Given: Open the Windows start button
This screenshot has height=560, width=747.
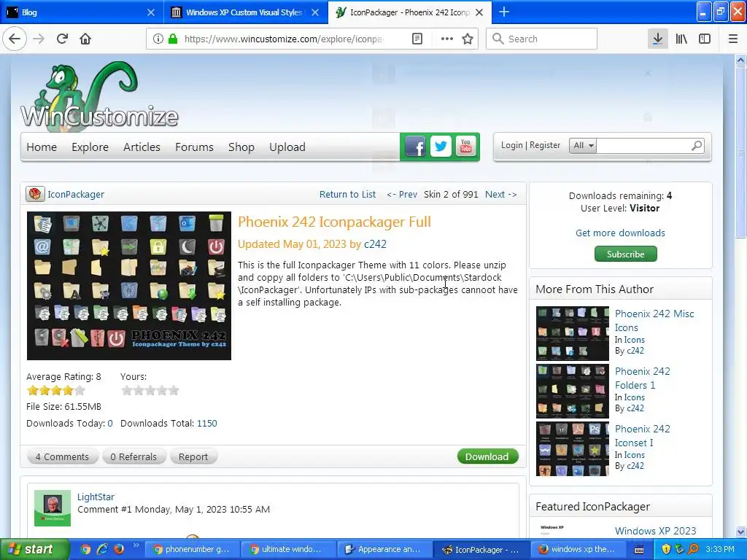Looking at the screenshot, I should 35,549.
